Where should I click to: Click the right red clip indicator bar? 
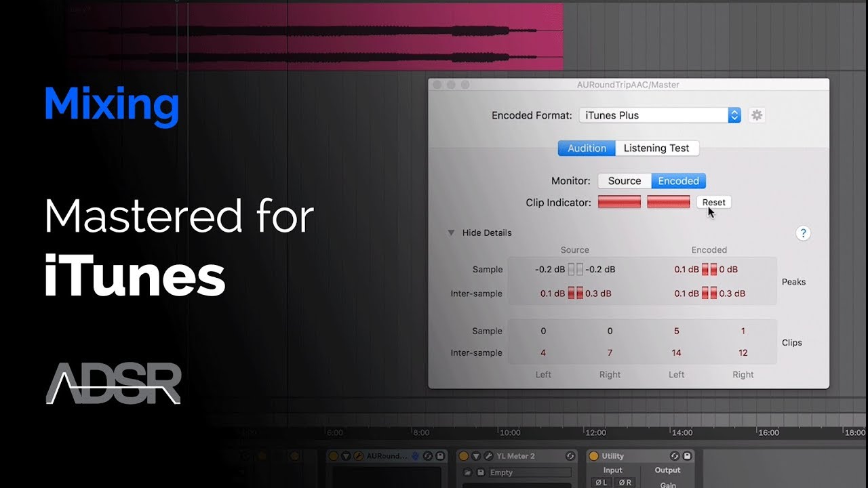[x=669, y=202]
